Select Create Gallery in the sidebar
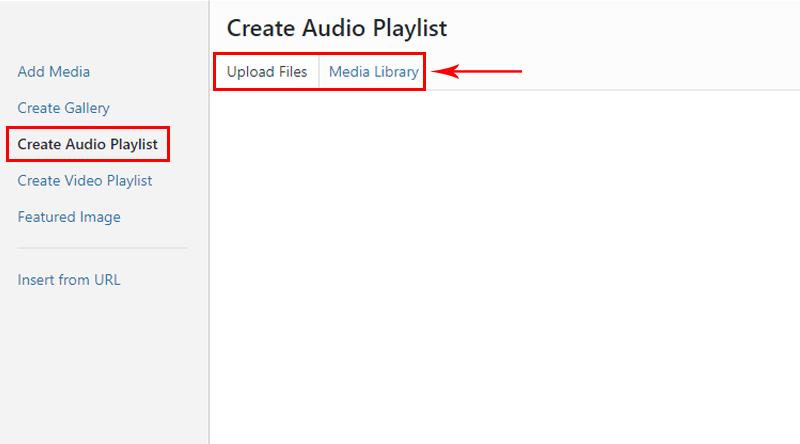 point(63,108)
